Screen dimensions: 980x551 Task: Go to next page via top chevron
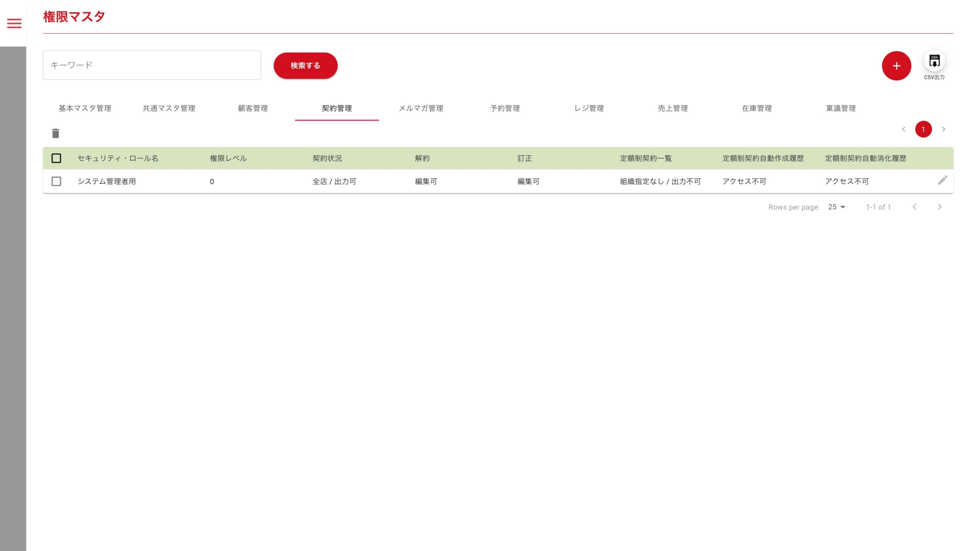[944, 129]
